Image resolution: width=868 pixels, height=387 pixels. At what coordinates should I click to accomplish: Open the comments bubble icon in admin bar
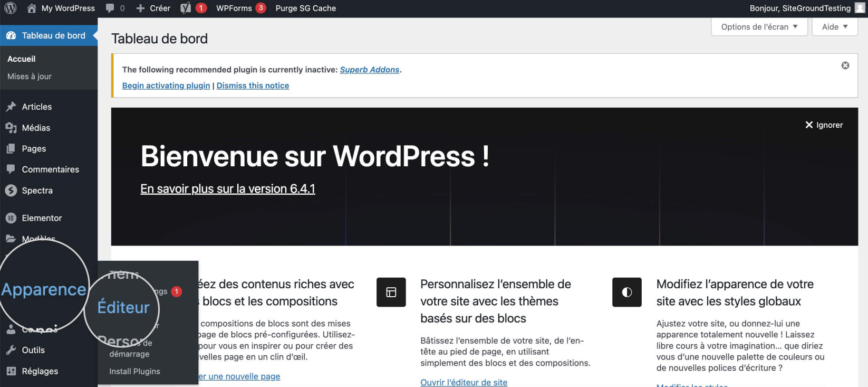point(110,8)
